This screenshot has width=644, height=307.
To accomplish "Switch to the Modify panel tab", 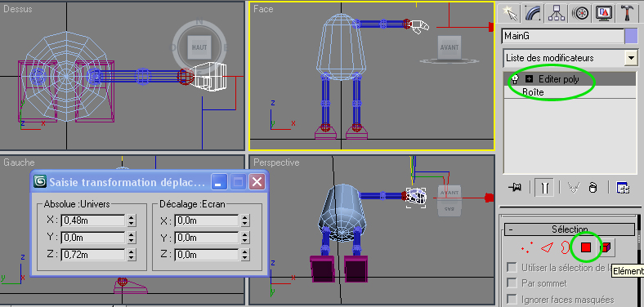I will [x=532, y=13].
